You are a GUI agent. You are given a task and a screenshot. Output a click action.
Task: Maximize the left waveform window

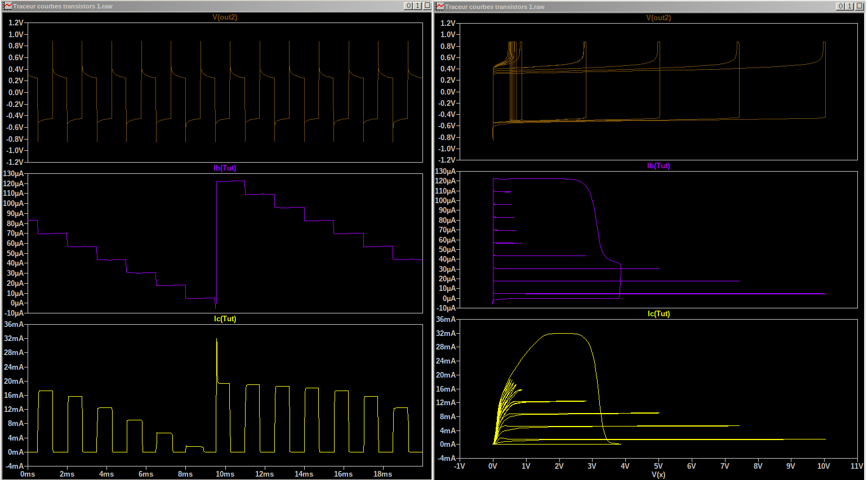(417, 6)
